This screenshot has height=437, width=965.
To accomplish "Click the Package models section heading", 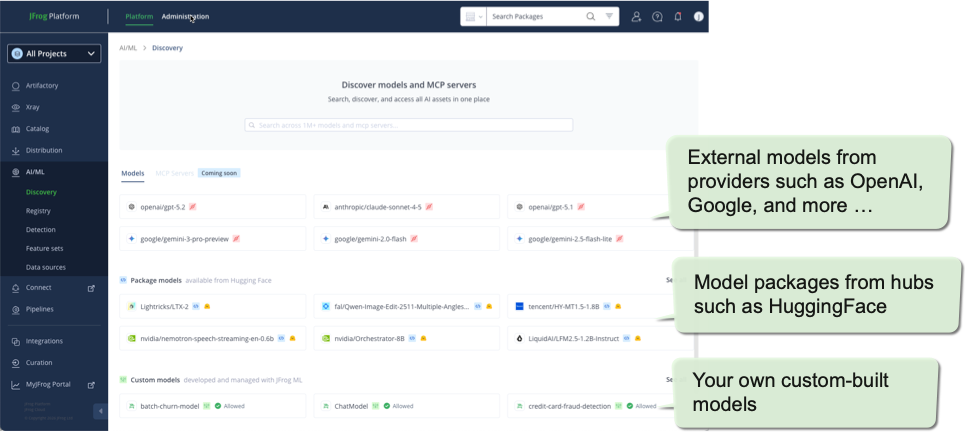I will [x=156, y=281].
